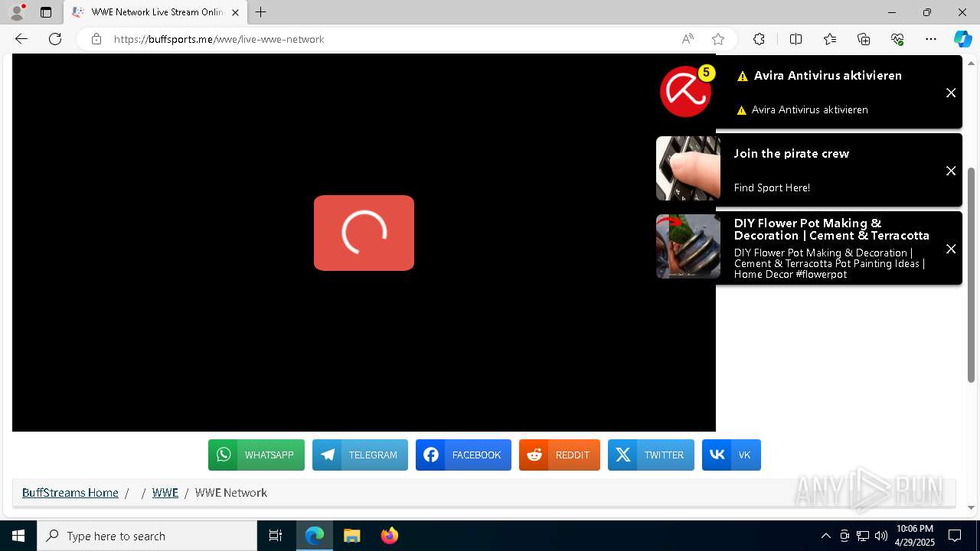Share on VK button
The width and height of the screenshot is (980, 551).
point(731,455)
